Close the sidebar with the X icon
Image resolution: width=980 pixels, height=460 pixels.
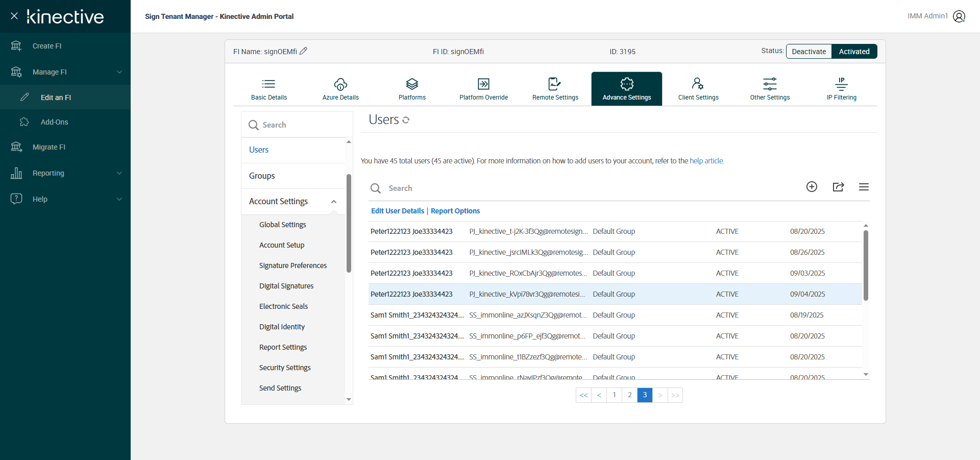[14, 16]
